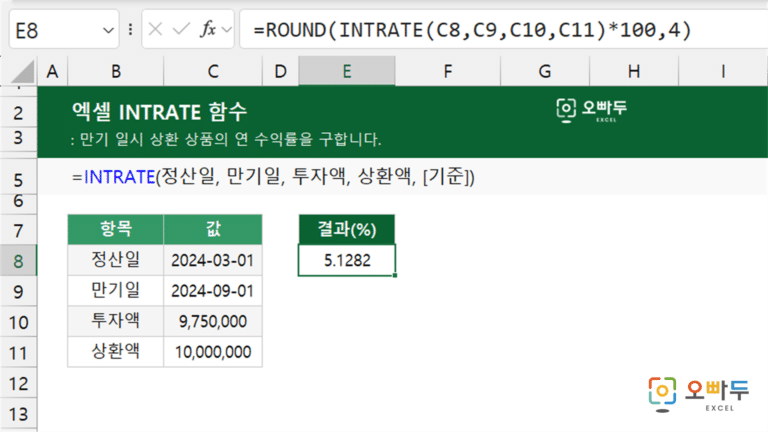Select column I header

point(723,72)
